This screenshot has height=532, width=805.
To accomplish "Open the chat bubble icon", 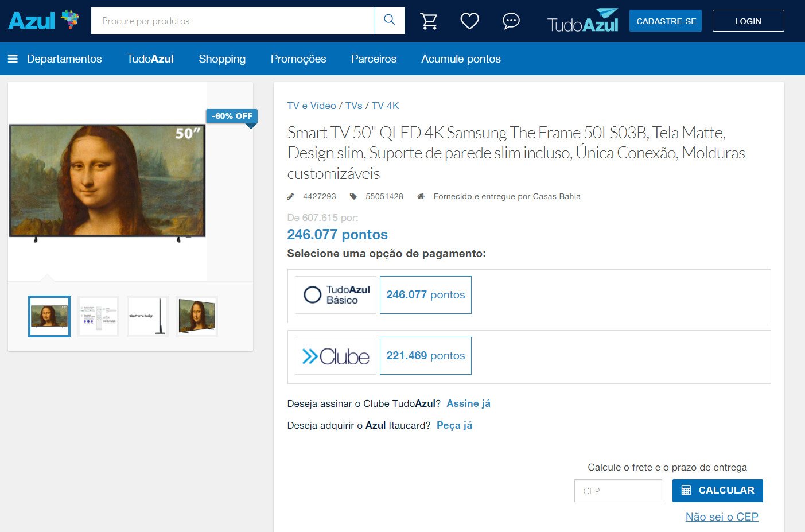I will point(511,21).
